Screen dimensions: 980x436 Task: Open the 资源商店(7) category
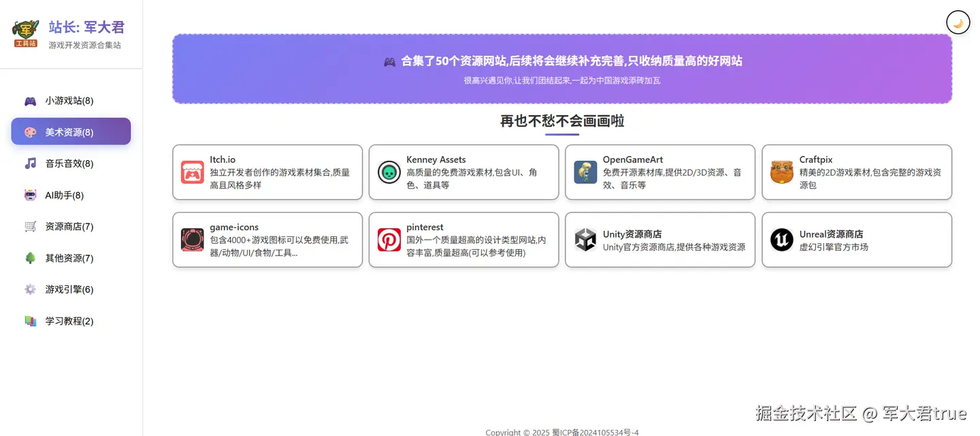tap(71, 226)
